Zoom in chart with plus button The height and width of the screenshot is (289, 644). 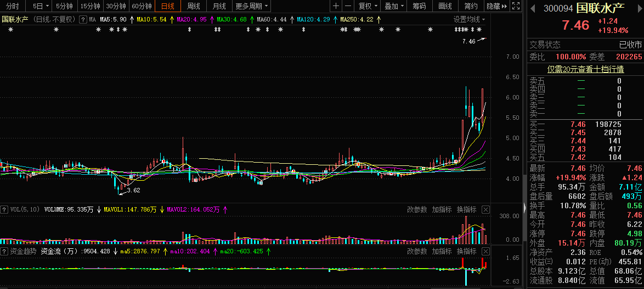[336, 5]
